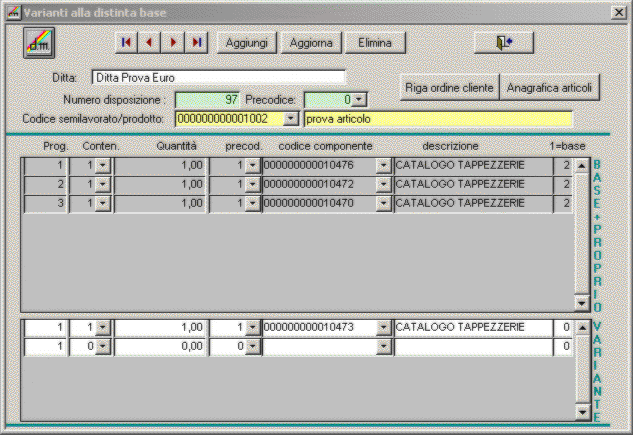Click the Elimina button
The width and height of the screenshot is (633, 435).
(x=375, y=42)
